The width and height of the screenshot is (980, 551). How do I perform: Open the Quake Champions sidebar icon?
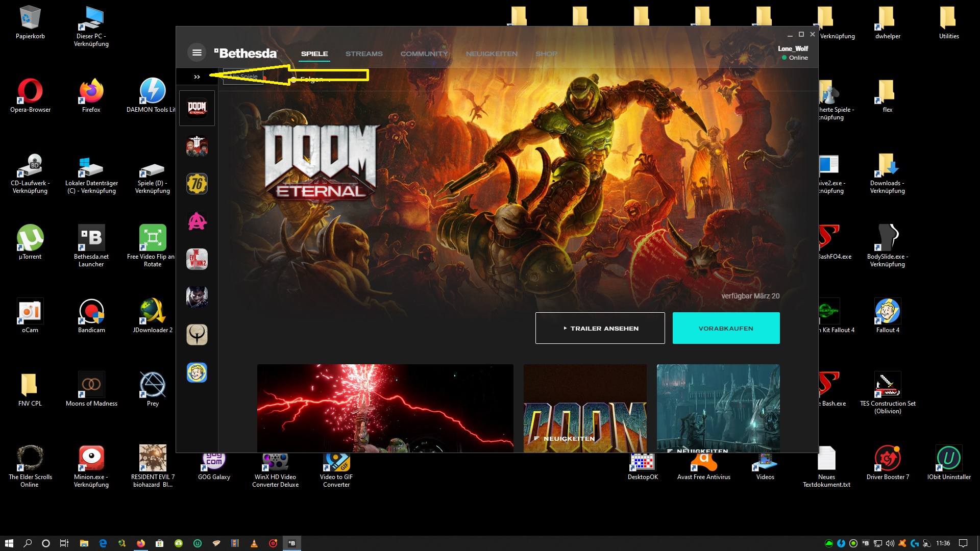pyautogui.click(x=197, y=335)
